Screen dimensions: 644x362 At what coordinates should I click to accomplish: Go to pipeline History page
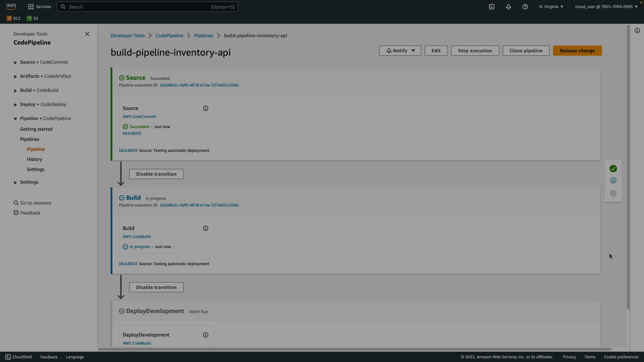[x=35, y=159]
